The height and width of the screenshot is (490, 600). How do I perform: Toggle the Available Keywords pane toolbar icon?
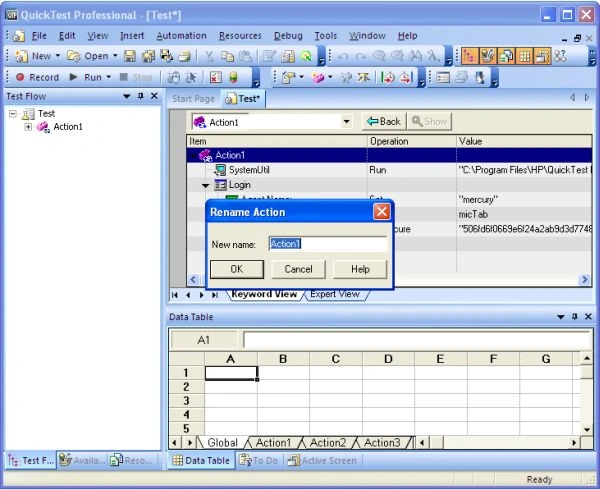tap(488, 56)
